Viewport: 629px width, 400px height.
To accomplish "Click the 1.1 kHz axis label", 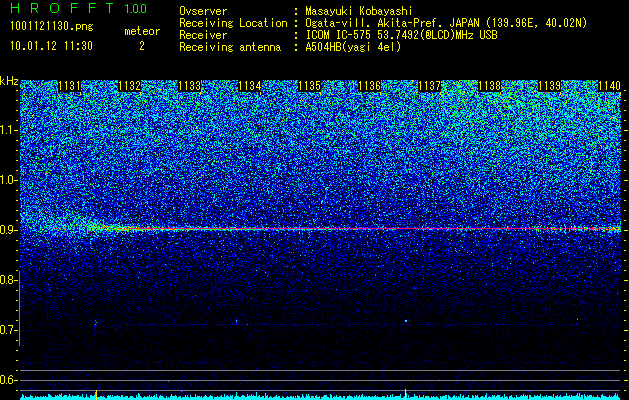I will pyautogui.click(x=7, y=130).
